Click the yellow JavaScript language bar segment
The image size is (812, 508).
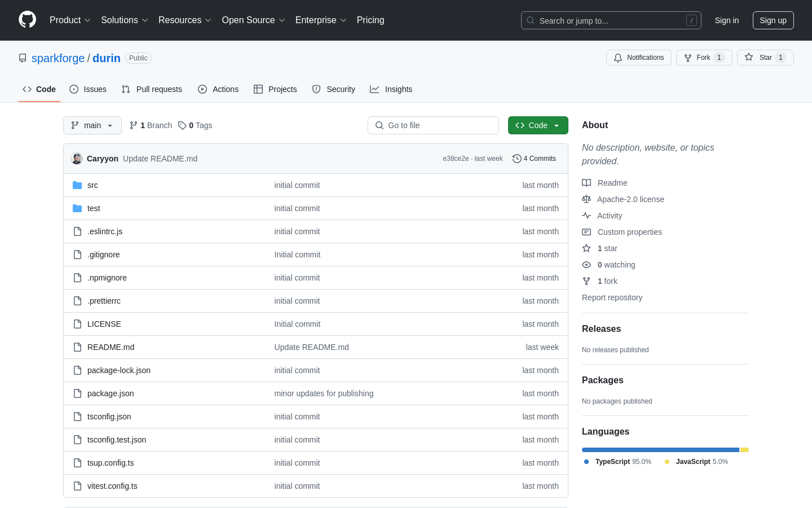[x=744, y=450]
